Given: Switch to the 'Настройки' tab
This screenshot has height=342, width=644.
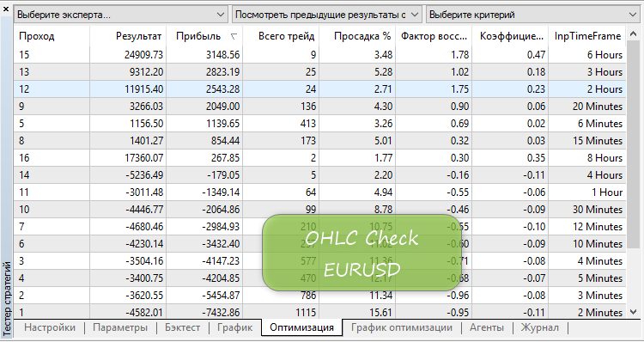Looking at the screenshot, I should pyautogui.click(x=50, y=327).
